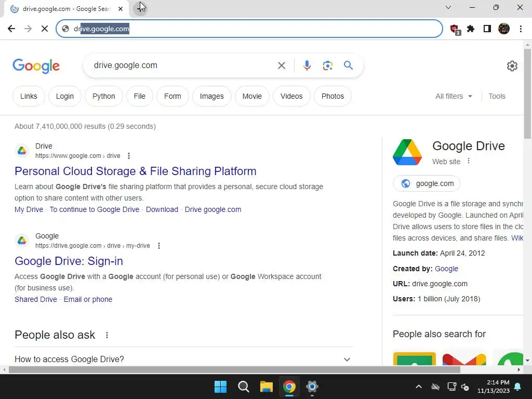Open Personal Cloud Storage & File Sharing Platform result
Image resolution: width=532 pixels, height=399 pixels.
pyautogui.click(x=136, y=171)
